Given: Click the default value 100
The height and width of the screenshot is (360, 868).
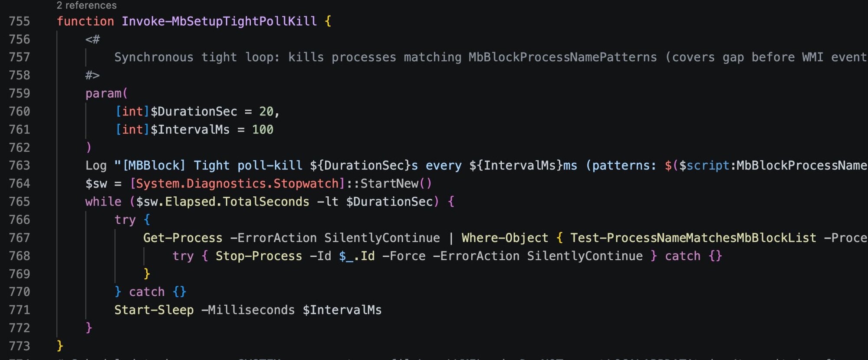Looking at the screenshot, I should pos(263,129).
